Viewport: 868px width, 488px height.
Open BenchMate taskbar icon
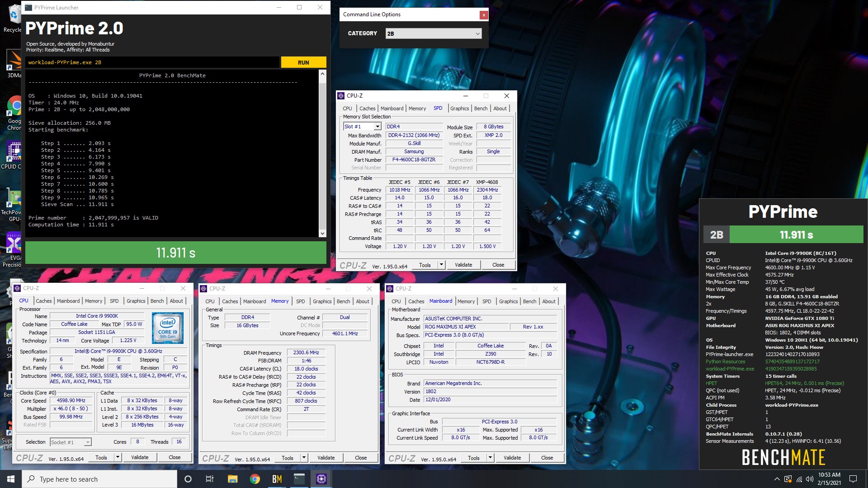(x=277, y=479)
